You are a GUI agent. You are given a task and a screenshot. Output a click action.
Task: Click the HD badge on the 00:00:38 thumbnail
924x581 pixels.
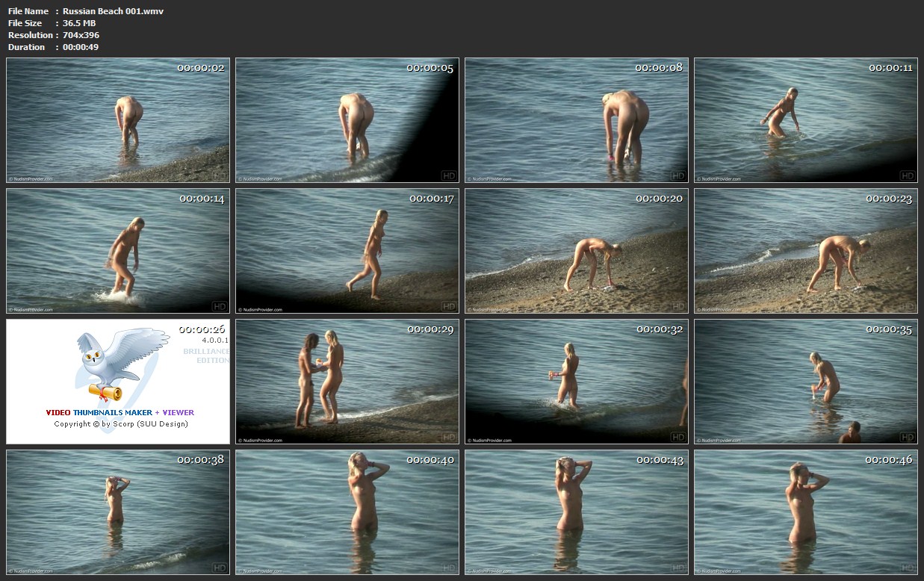point(220,568)
